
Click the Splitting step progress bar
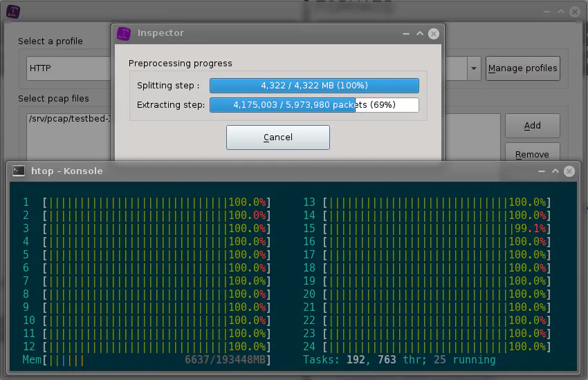314,86
